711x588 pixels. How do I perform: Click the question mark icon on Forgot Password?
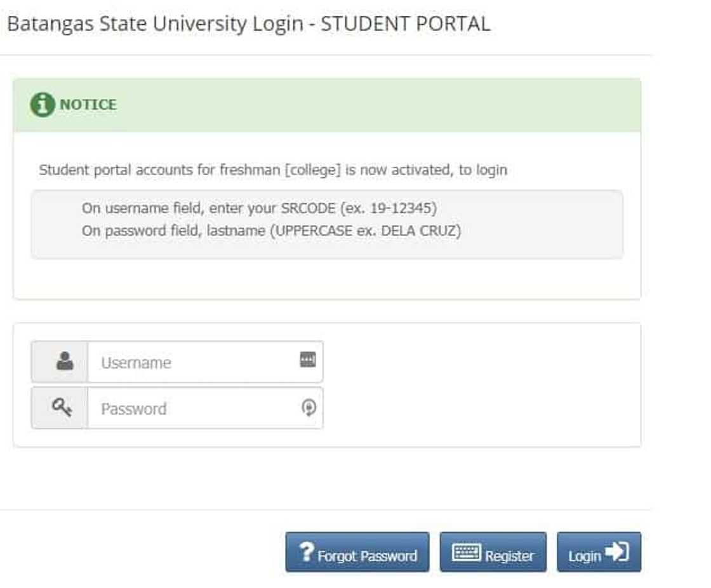(x=307, y=552)
